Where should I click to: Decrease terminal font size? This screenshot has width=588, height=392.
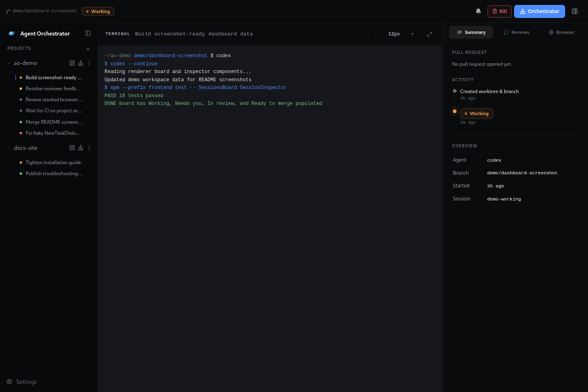click(x=376, y=34)
